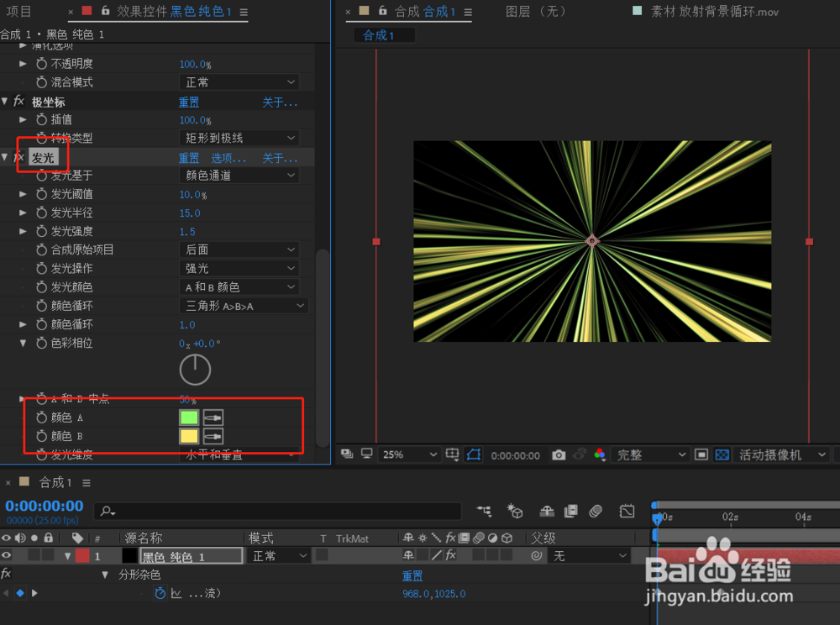Open the green 颜色 A swatch
840x625 pixels.
pos(189,418)
